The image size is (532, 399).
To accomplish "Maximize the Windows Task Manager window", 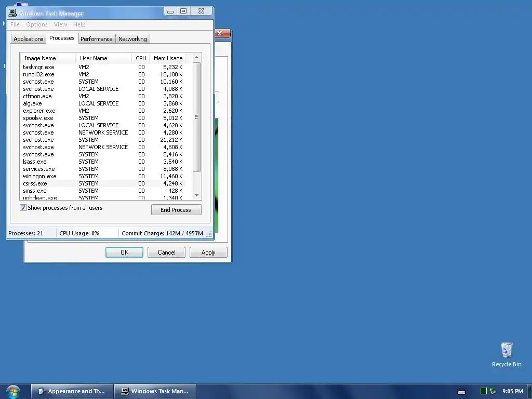I will click(183, 11).
